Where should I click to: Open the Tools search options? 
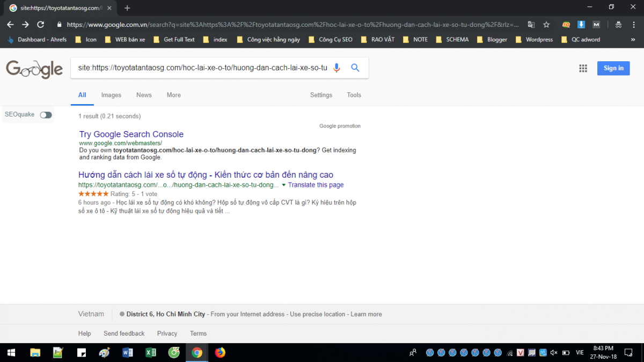pos(354,95)
